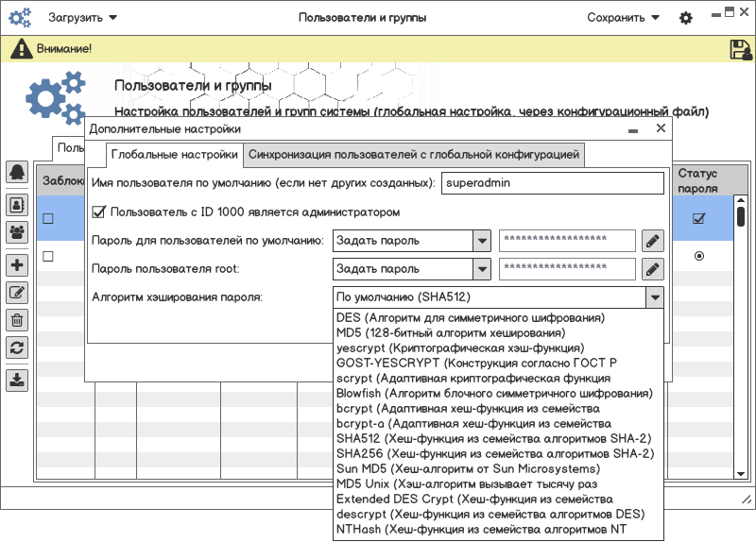Click the groups icon in sidebar
The image size is (756, 542).
pyautogui.click(x=17, y=231)
